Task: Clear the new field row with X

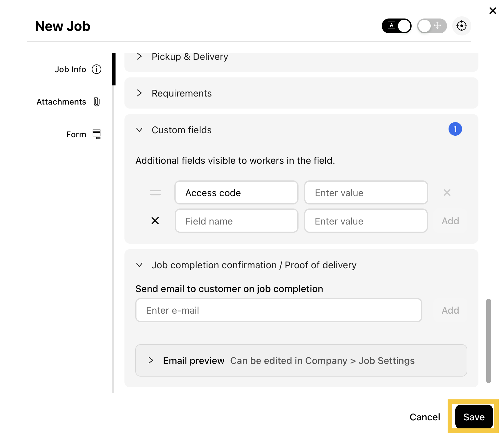Action: 155,221
